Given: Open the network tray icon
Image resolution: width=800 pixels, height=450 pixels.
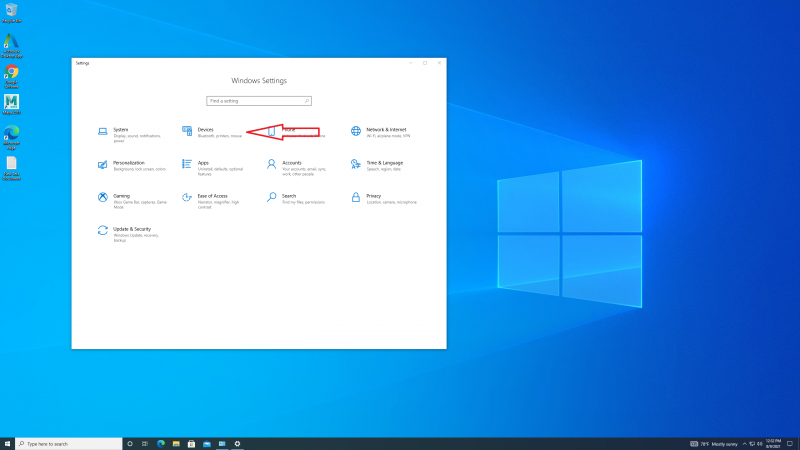Looking at the screenshot, I should tap(752, 444).
